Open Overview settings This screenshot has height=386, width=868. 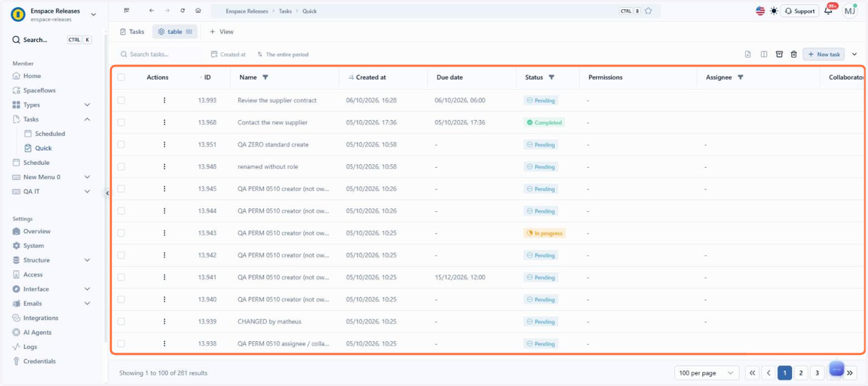click(x=37, y=231)
